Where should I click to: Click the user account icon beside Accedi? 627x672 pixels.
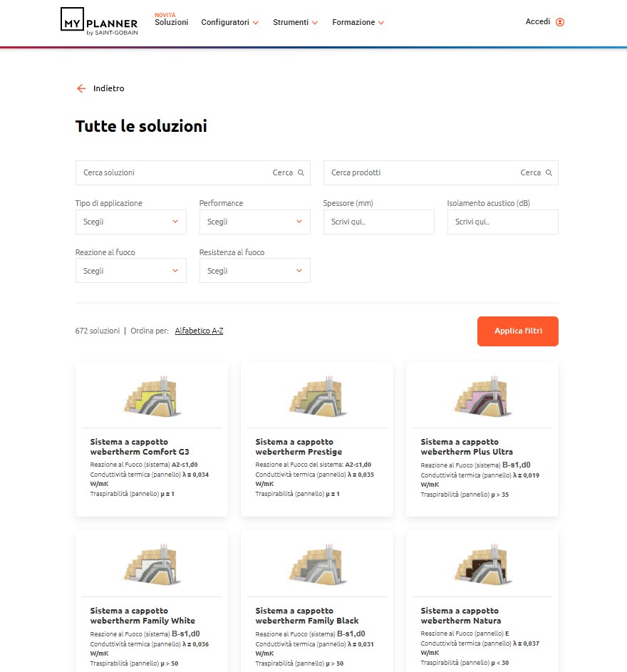(x=560, y=22)
